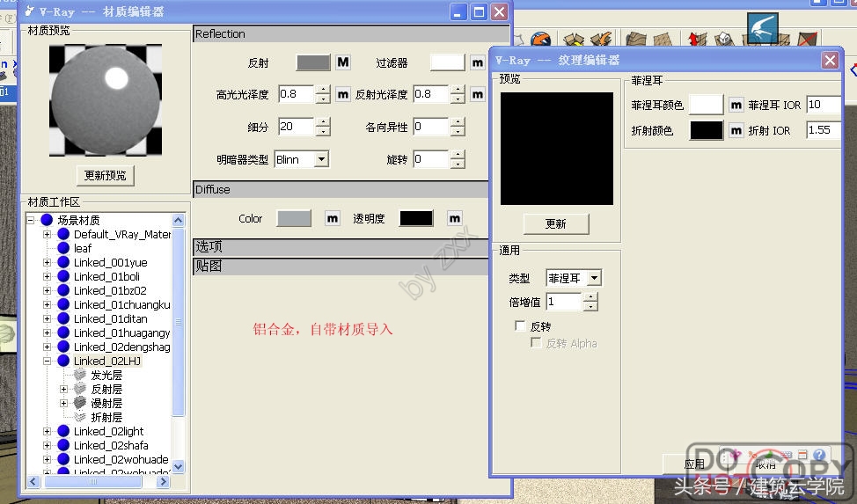Expand the Linked_001yue node
Viewport: 857px width, 504px height.
[47, 262]
